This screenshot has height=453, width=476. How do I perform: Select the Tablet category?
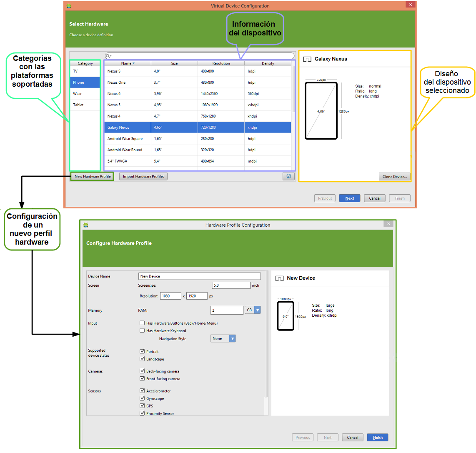point(85,105)
